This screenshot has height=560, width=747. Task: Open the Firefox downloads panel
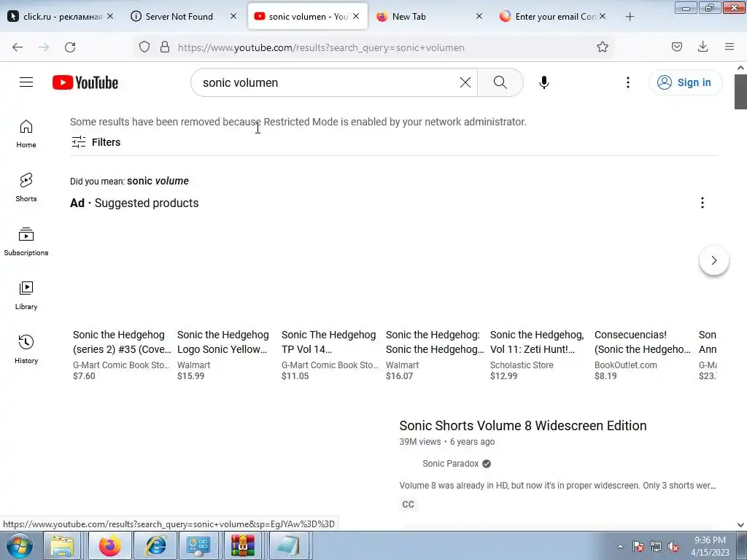[x=703, y=47]
